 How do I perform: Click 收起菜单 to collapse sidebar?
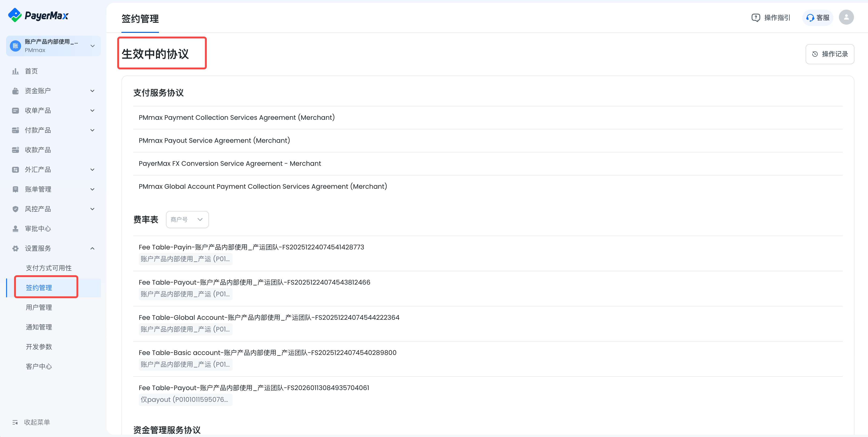click(31, 422)
